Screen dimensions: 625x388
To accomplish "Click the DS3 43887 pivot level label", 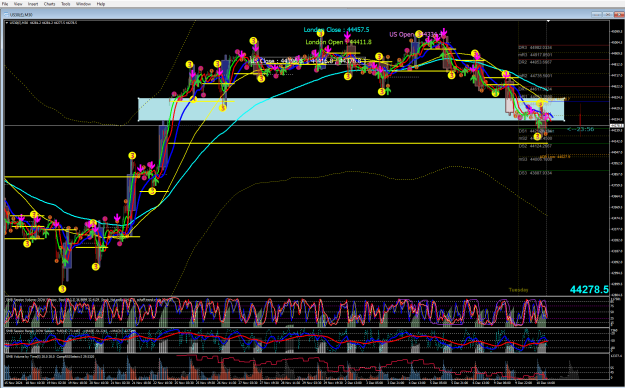I will 535,173.
